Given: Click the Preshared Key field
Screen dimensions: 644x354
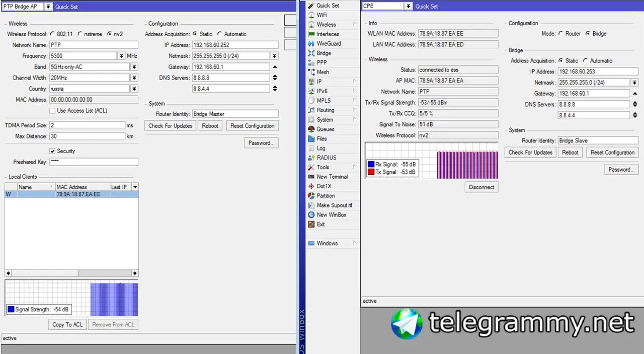Looking at the screenshot, I should [x=94, y=162].
